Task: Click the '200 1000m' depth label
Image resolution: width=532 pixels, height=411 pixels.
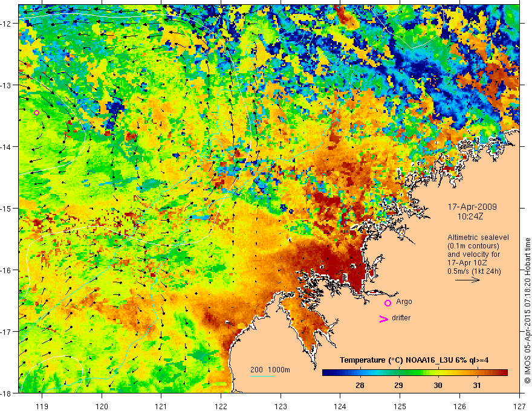Action: (x=270, y=370)
